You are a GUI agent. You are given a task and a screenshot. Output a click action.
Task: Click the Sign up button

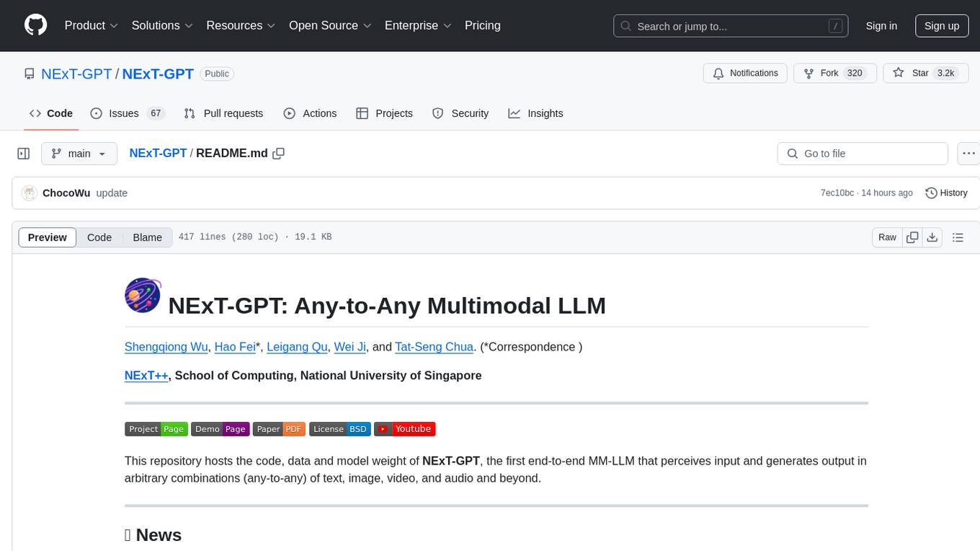(x=942, y=26)
